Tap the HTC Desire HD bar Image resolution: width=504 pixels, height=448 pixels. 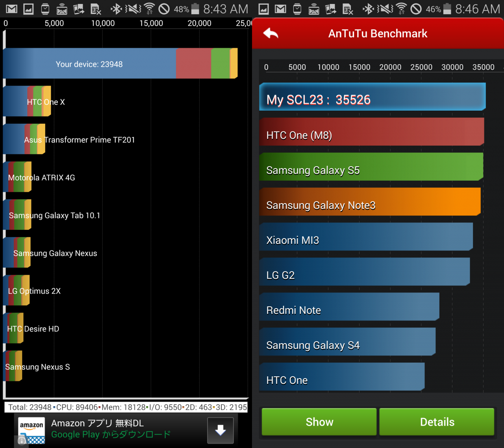13,328
